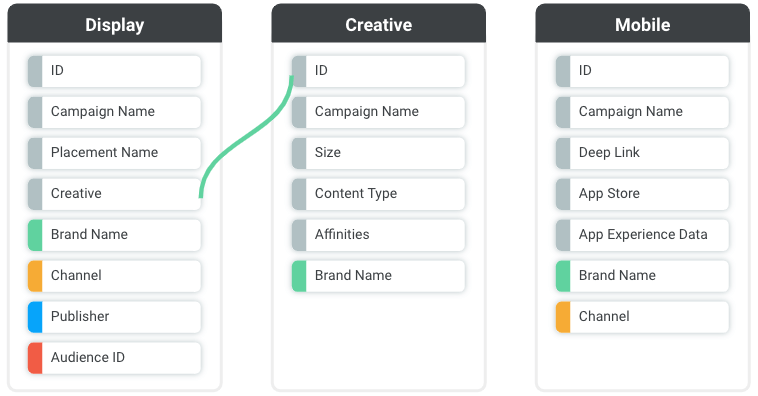Select the App Store field
Screen dimensions: 758x396
(642, 194)
